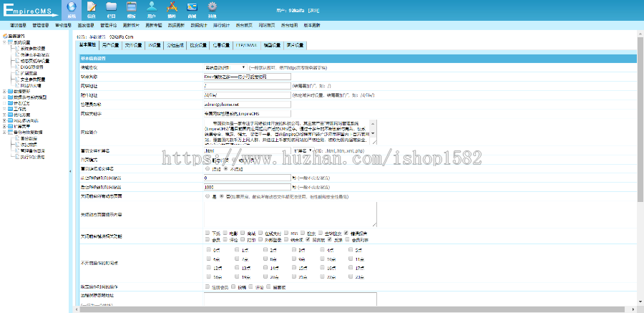Open the 扩展名 dropdown beside .html field
This screenshot has width=644, height=313.
303,150
